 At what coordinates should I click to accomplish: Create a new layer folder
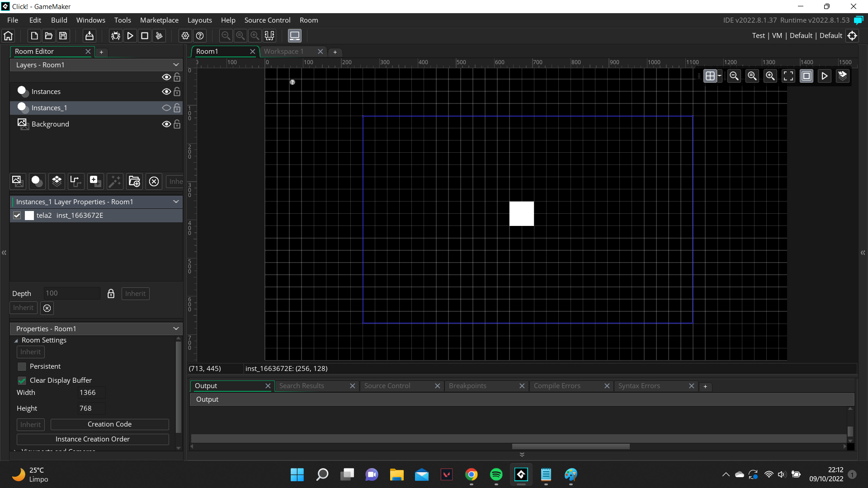[x=134, y=181]
